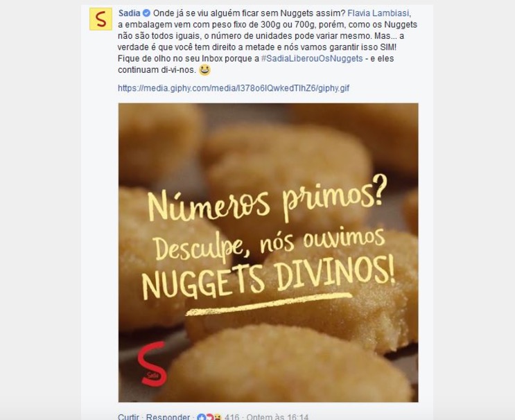Open Flavia Lambiasi's profile mention
Image resolution: width=515 pixels, height=420 pixels.
pos(378,13)
